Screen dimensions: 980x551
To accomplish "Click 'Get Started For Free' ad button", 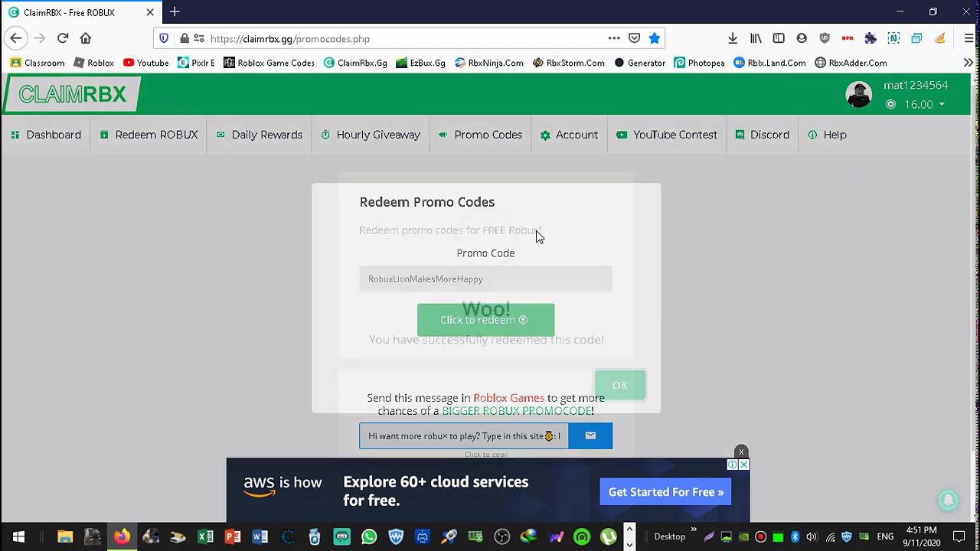I will 666,492.
